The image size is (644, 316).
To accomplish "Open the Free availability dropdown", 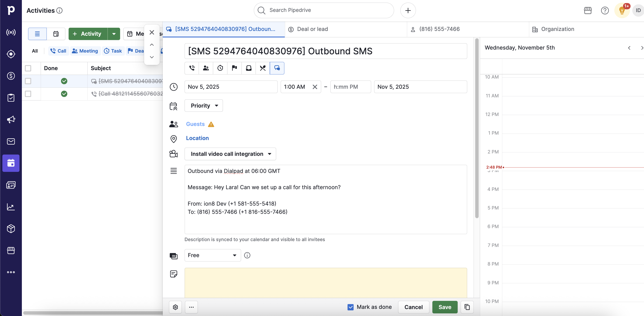I will [x=212, y=255].
